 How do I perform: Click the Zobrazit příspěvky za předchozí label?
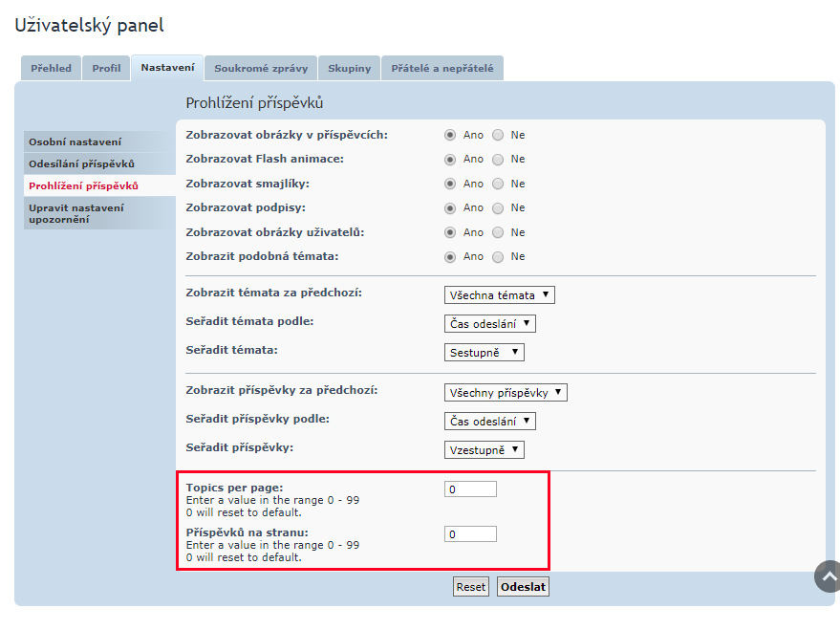click(282, 390)
